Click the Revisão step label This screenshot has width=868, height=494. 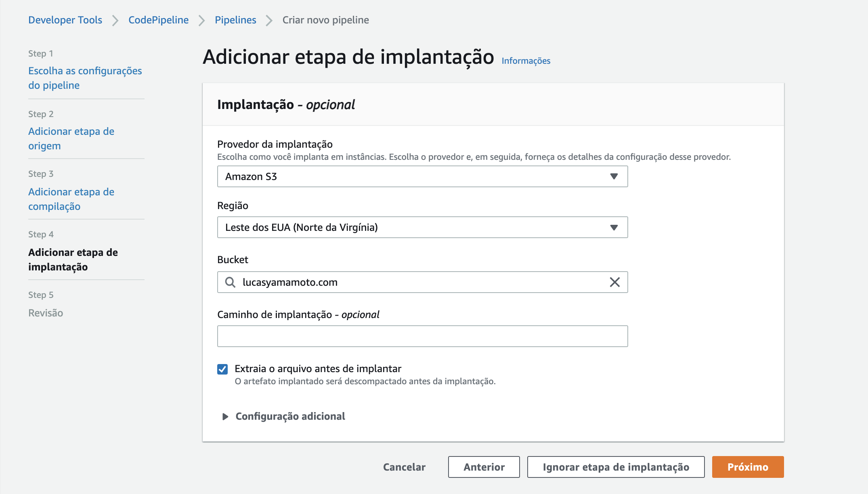46,313
